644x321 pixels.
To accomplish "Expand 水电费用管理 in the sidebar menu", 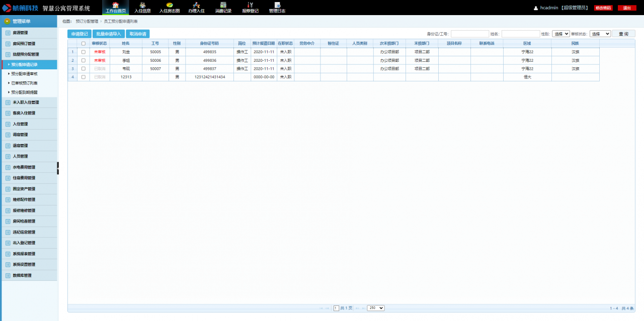I will (24, 167).
